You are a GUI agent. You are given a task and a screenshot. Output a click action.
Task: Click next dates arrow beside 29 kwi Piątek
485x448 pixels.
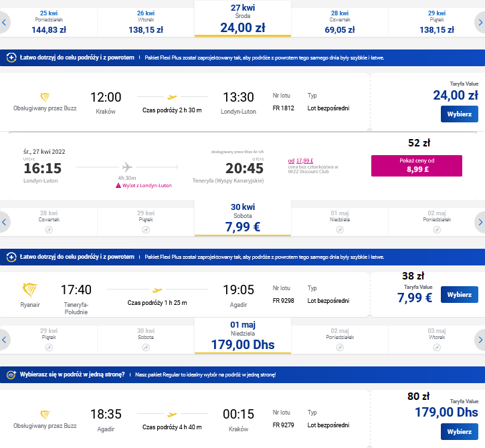480,23
